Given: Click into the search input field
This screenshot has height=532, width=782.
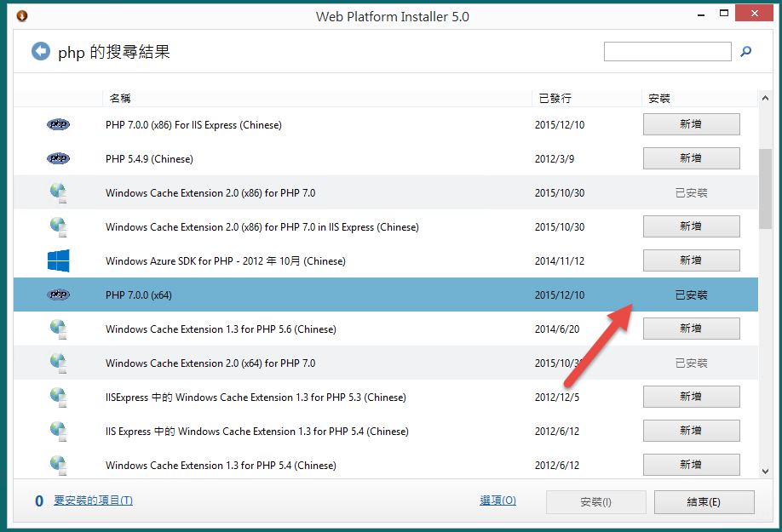Looking at the screenshot, I should pyautogui.click(x=667, y=51).
